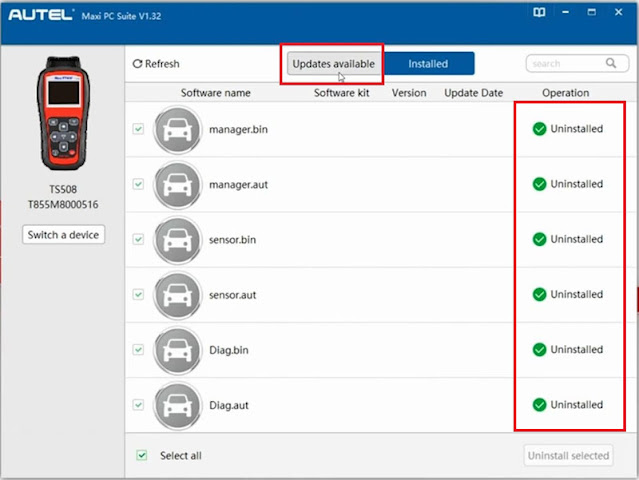This screenshot has height=480, width=639.
Task: Click the car icon for sensor.bin
Action: 177,240
